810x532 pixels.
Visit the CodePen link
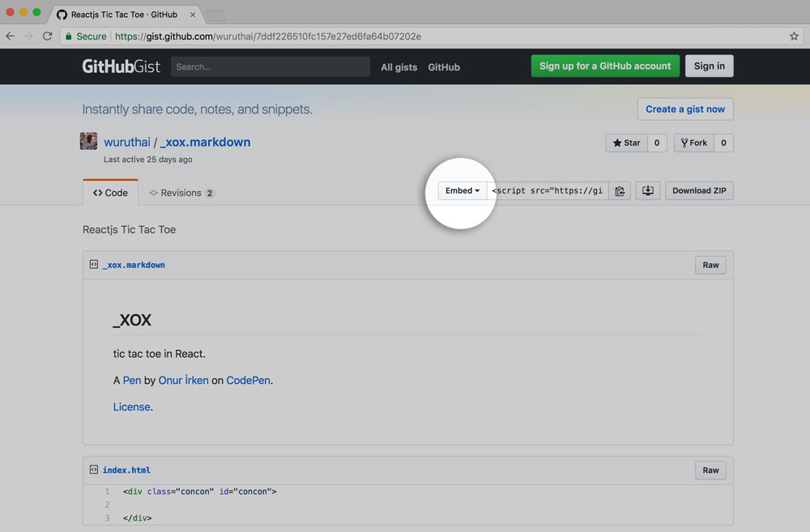pos(248,380)
